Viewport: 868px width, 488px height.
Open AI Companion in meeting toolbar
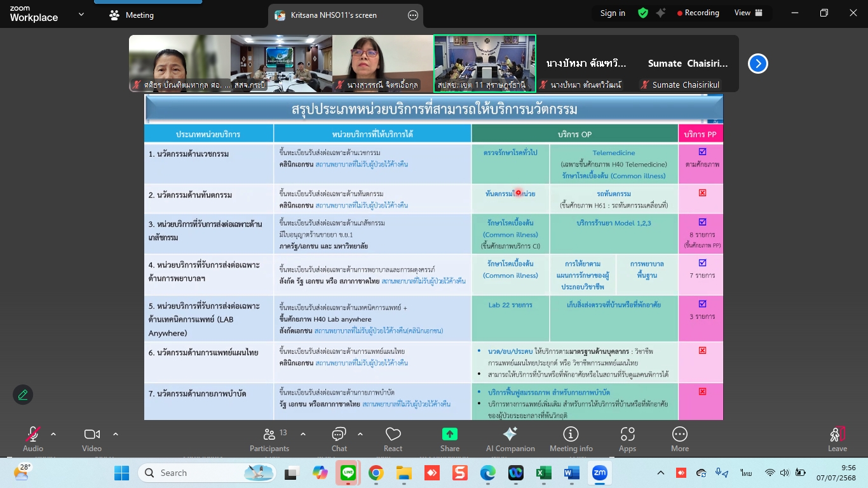point(510,439)
